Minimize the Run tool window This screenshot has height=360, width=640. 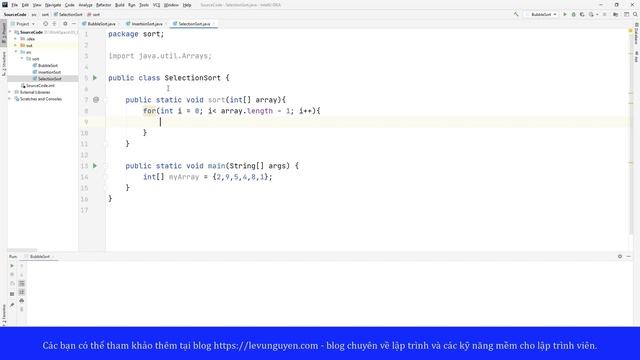(629, 256)
